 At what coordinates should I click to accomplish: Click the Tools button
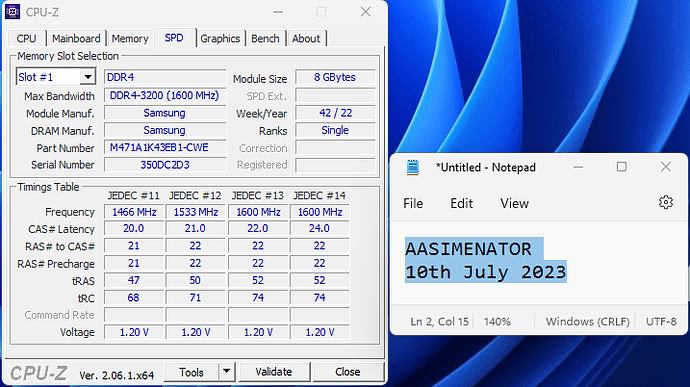tap(191, 372)
